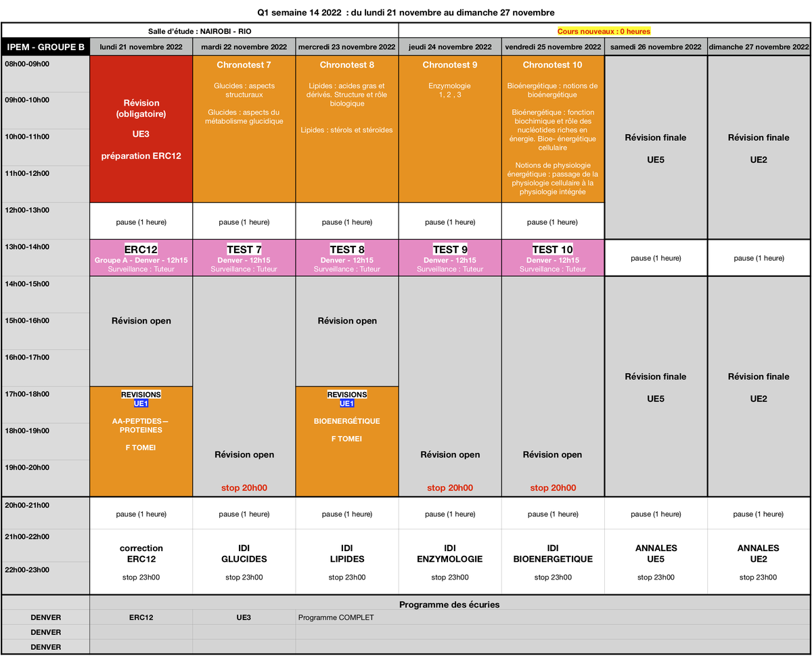Click Wednesday's 'Révision open' afternoon block

[347, 331]
